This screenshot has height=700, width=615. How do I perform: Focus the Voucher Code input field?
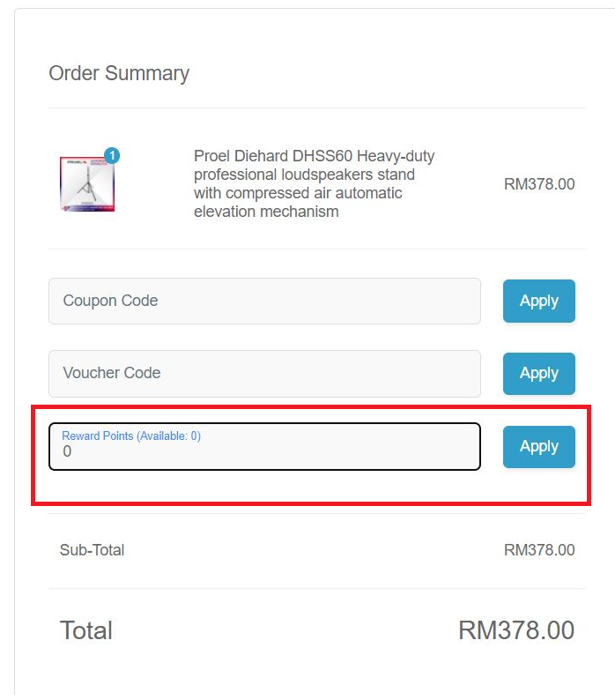264,374
